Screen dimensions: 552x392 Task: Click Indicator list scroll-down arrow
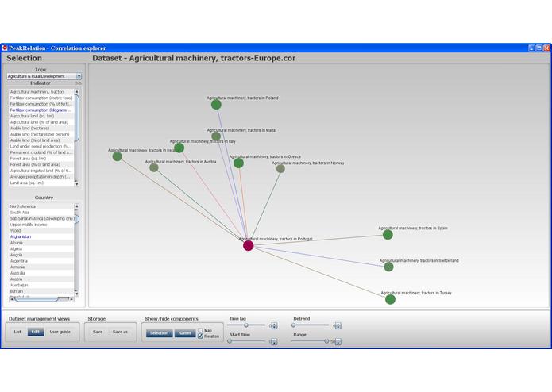(77, 183)
